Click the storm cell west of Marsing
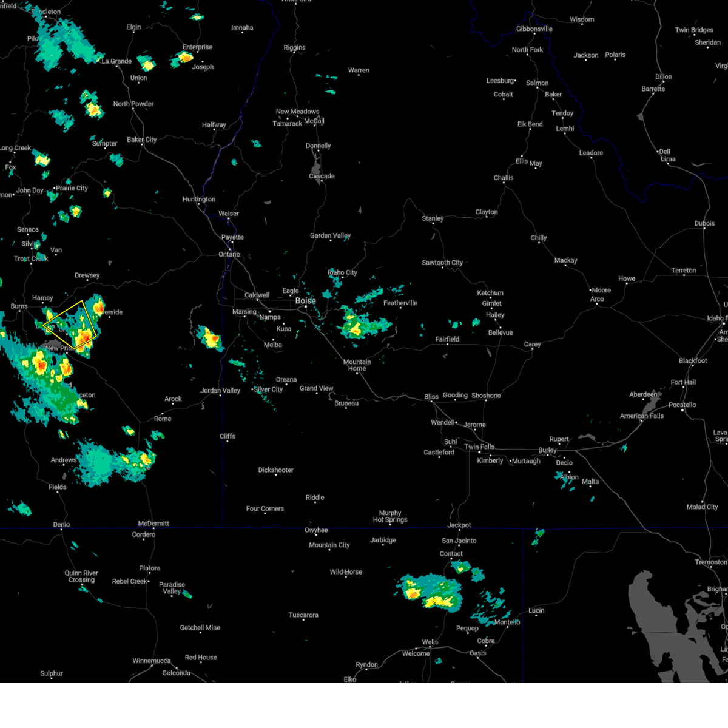 (x=211, y=337)
